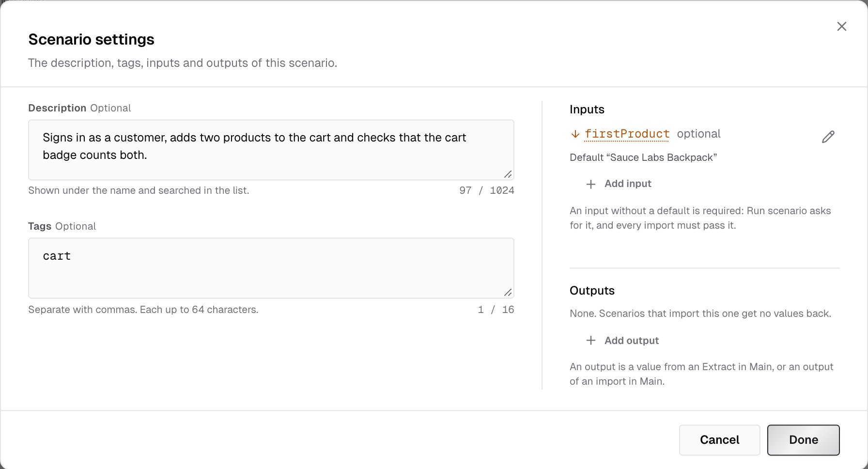Click the Add output label
Viewport: 868px width, 469px height.
632,341
